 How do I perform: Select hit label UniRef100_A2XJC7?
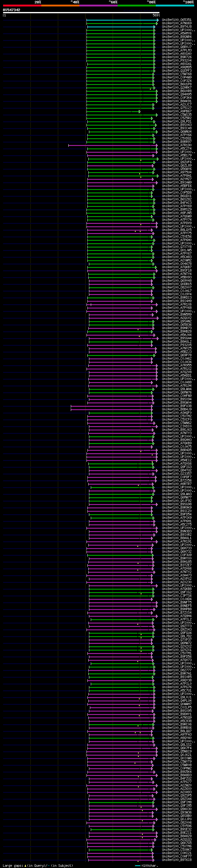(177, 104)
